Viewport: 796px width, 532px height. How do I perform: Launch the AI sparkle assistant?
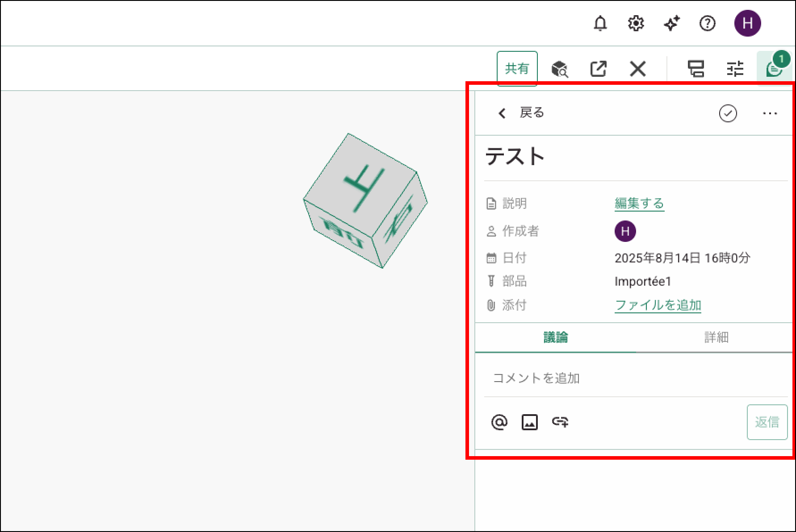tap(671, 23)
